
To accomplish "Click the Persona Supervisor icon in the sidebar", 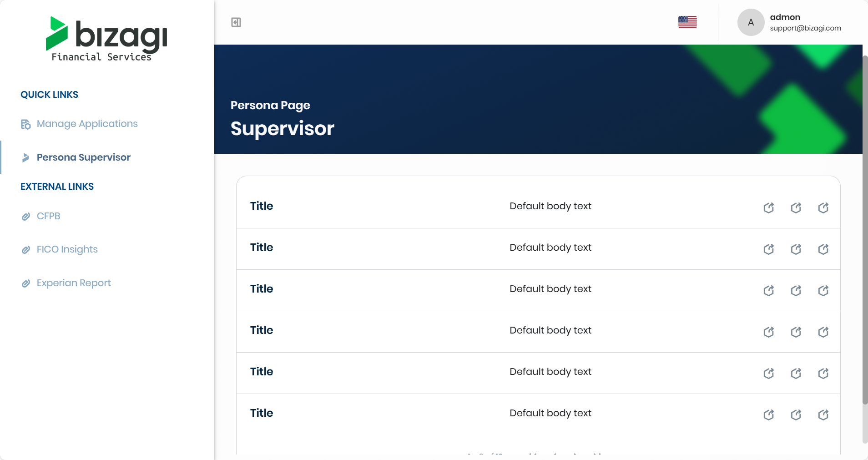I will click(x=26, y=157).
